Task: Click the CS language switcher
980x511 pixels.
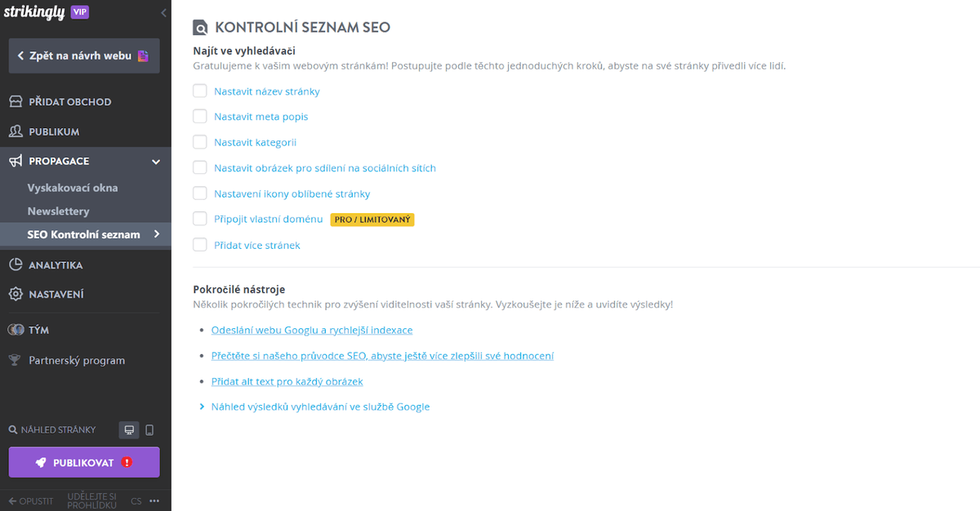Action: (136, 500)
